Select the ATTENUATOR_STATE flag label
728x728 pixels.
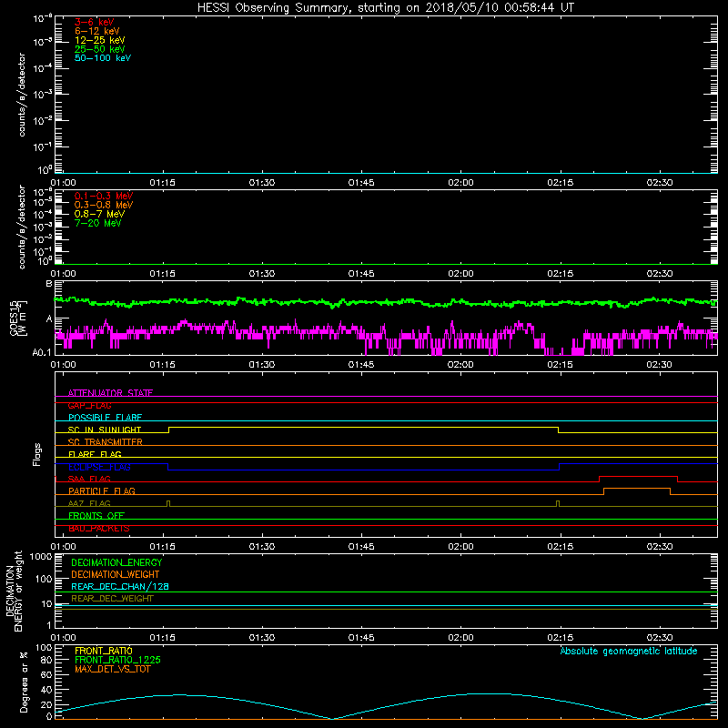[110, 393]
